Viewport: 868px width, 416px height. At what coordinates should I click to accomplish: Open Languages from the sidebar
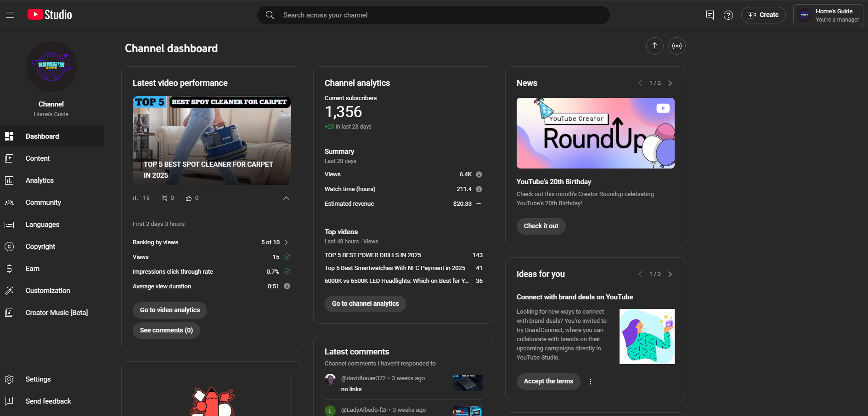pyautogui.click(x=52, y=225)
